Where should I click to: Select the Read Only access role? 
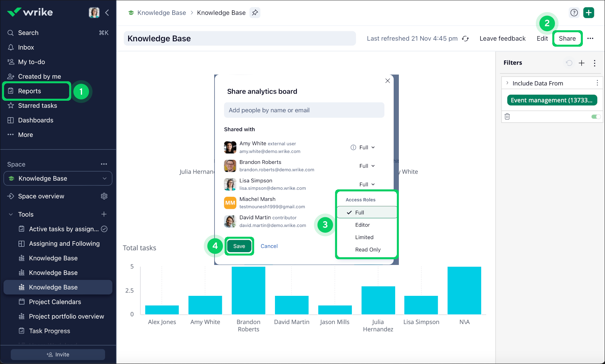pos(368,249)
